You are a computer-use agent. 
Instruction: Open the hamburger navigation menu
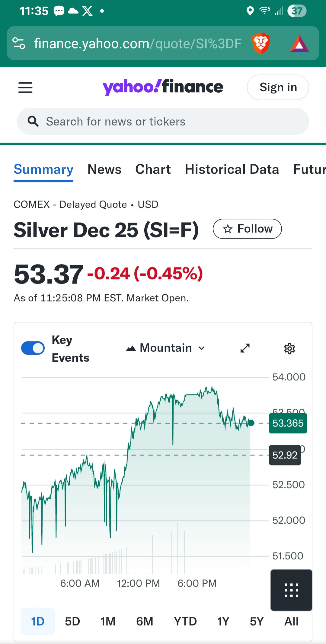[25, 87]
